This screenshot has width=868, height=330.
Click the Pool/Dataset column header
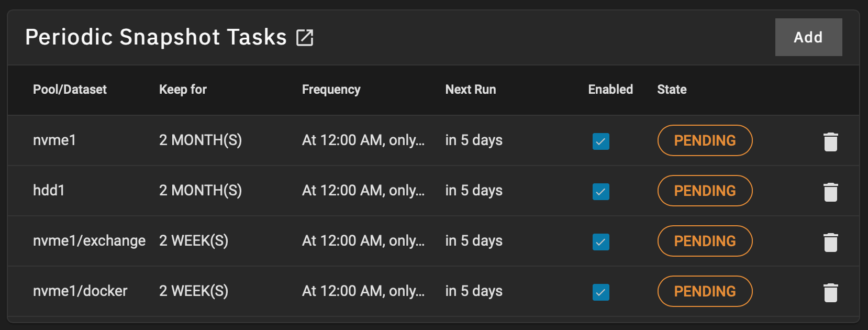tap(70, 90)
